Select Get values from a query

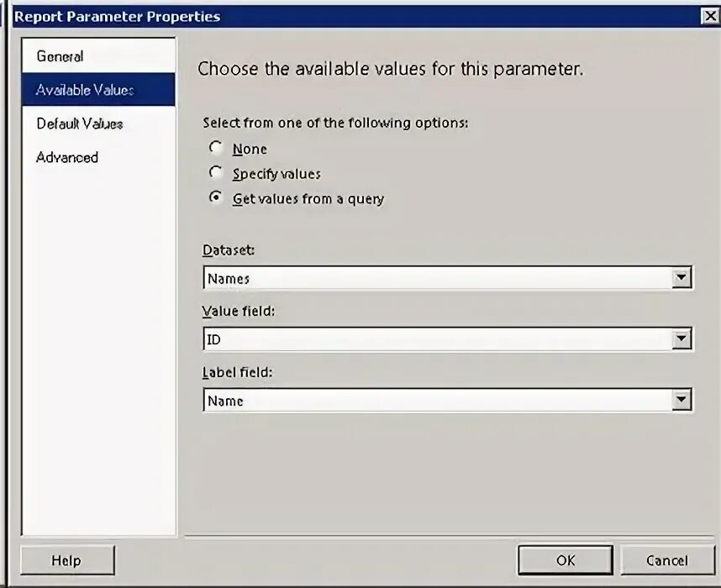click(215, 197)
